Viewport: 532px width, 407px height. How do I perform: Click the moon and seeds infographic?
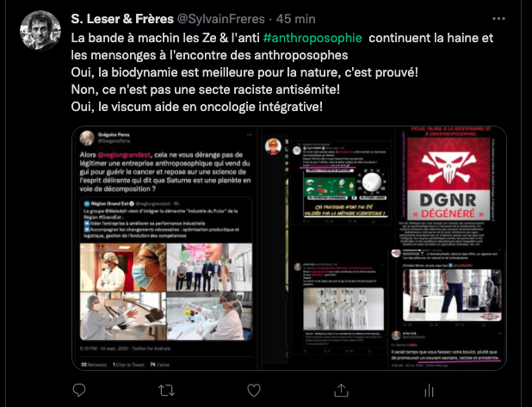pyautogui.click(x=345, y=192)
